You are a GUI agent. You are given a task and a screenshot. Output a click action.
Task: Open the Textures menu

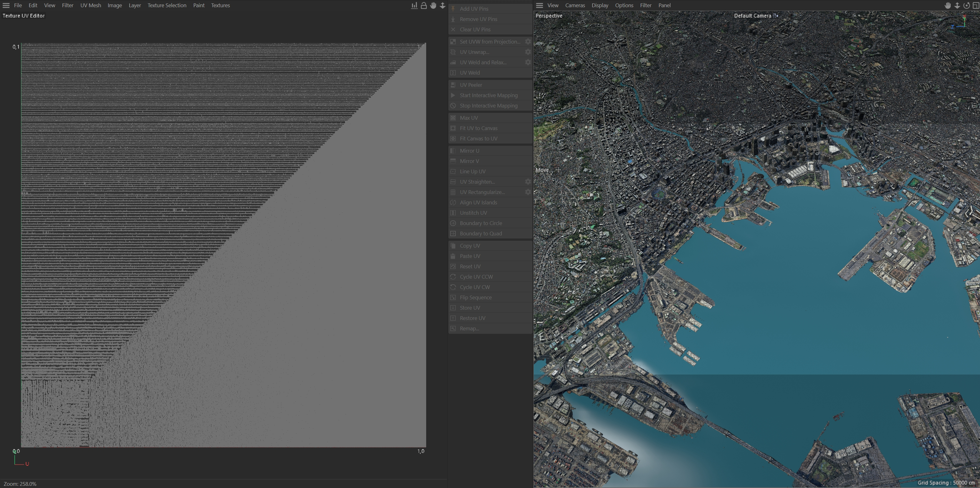click(x=220, y=5)
